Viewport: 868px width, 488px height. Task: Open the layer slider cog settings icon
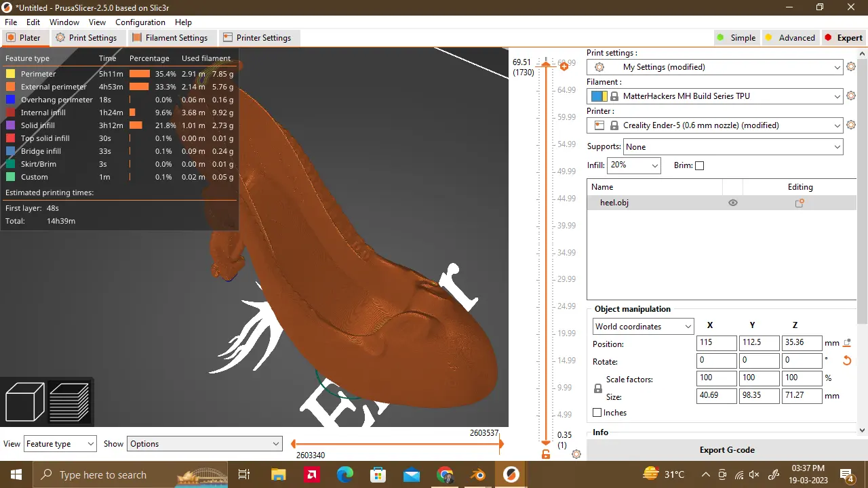pyautogui.click(x=576, y=454)
